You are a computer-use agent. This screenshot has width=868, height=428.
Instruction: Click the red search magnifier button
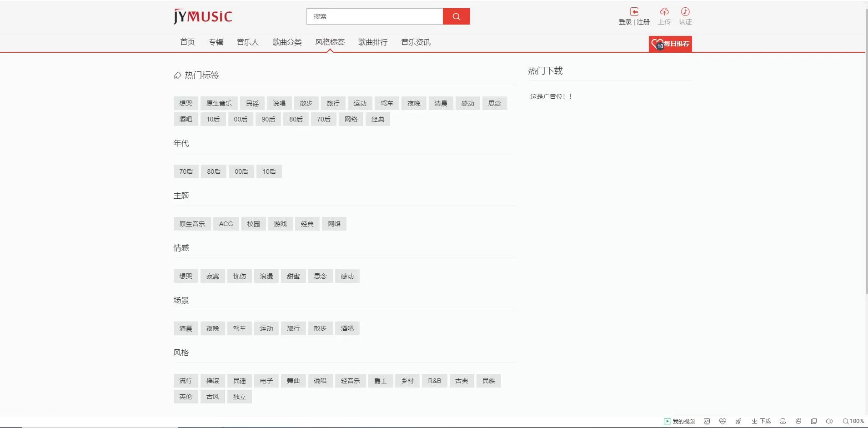(456, 16)
